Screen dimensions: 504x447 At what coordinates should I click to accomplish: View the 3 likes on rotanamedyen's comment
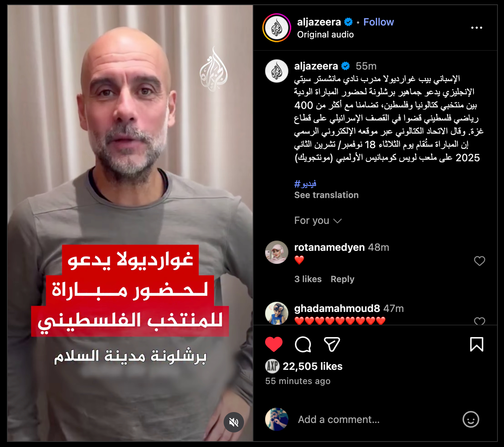coord(308,279)
